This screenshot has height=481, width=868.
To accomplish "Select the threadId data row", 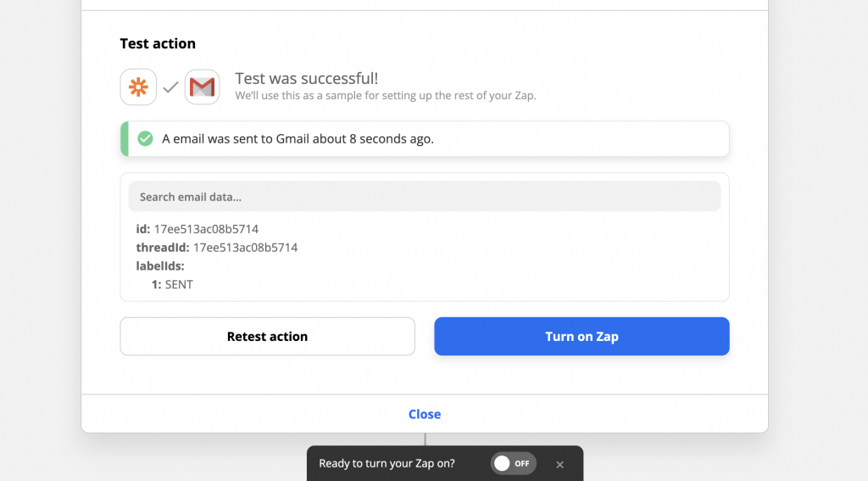I will click(x=217, y=248).
